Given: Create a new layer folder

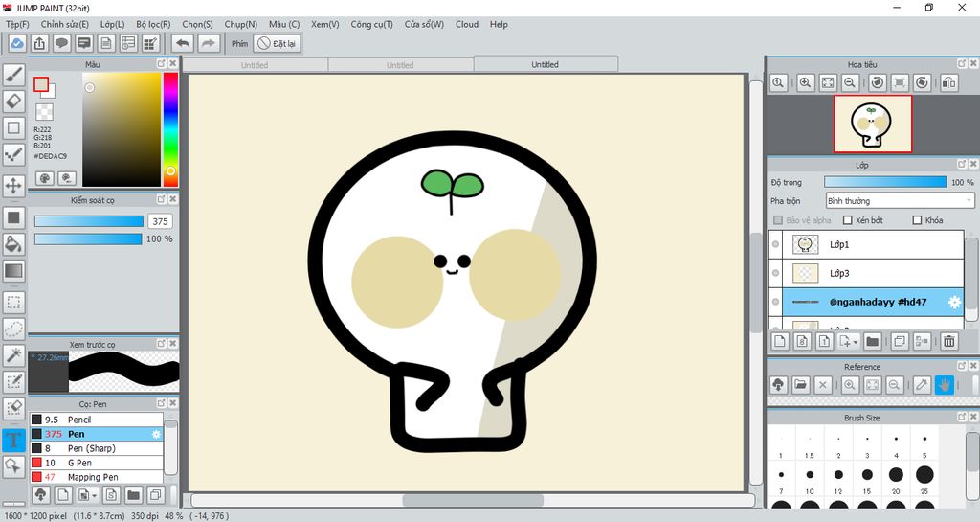Looking at the screenshot, I should (x=873, y=341).
